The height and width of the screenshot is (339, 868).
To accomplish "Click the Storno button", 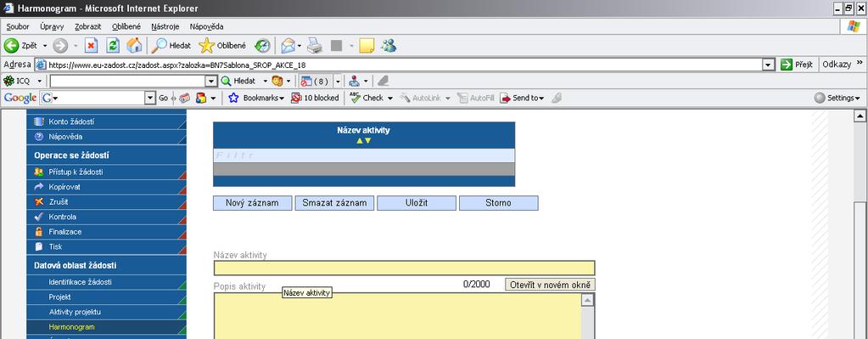I will point(498,203).
